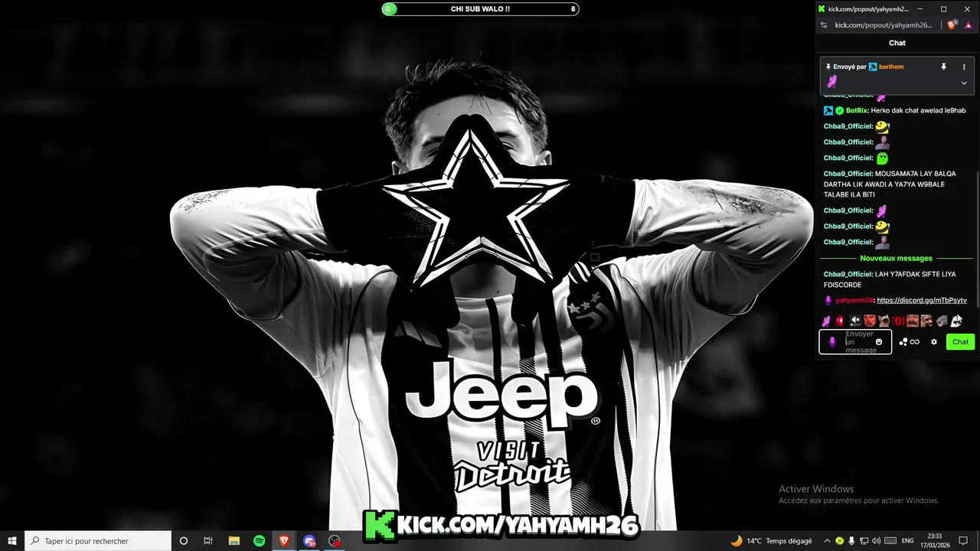The image size is (980, 551).
Task: Open weather widget 14°C Temps dégagé
Action: [x=771, y=541]
